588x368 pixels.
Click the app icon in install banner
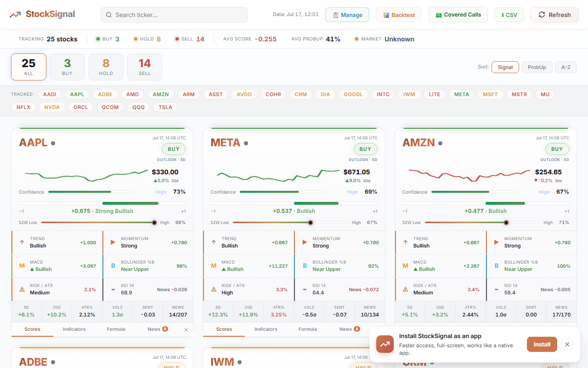pyautogui.click(x=385, y=344)
